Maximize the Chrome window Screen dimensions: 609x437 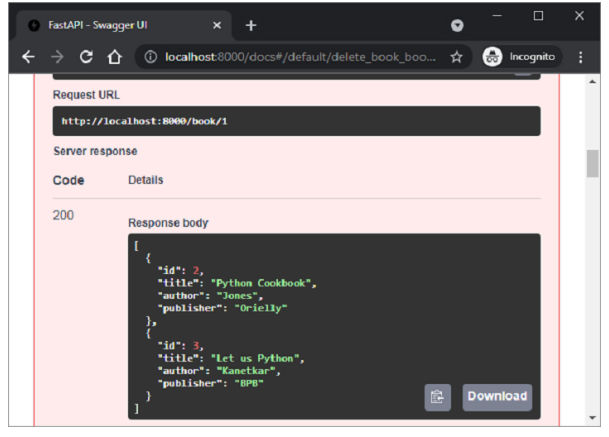(538, 16)
